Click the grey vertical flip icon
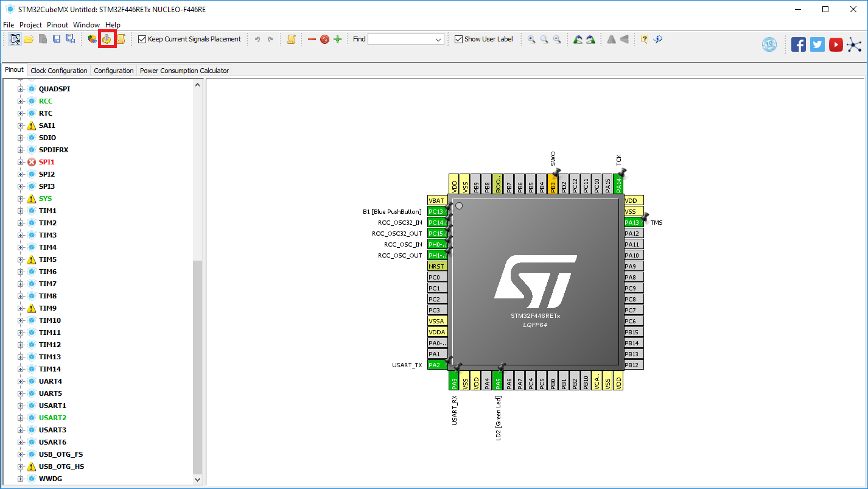The height and width of the screenshot is (489, 868). coord(624,39)
